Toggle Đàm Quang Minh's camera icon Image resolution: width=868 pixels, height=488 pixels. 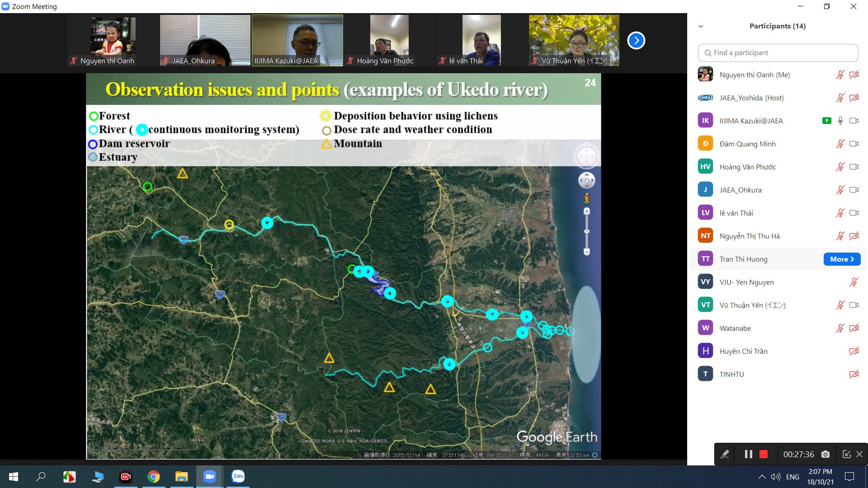[x=854, y=144]
